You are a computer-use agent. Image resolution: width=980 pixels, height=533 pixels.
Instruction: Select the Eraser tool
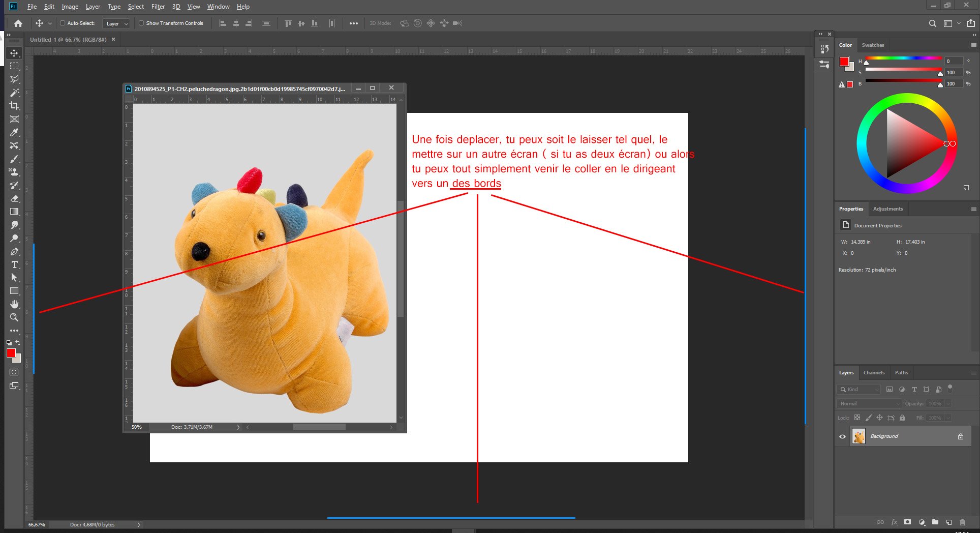click(14, 199)
